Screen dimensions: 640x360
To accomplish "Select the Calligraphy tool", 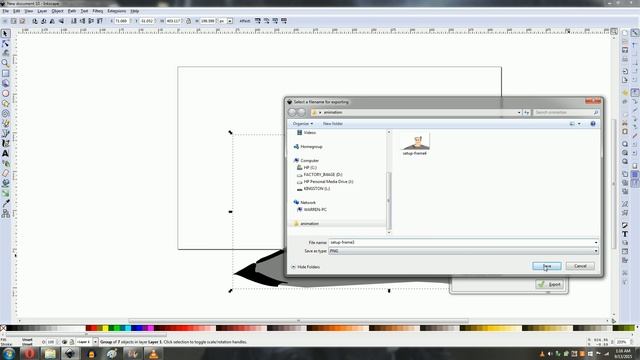I will tap(5, 143).
